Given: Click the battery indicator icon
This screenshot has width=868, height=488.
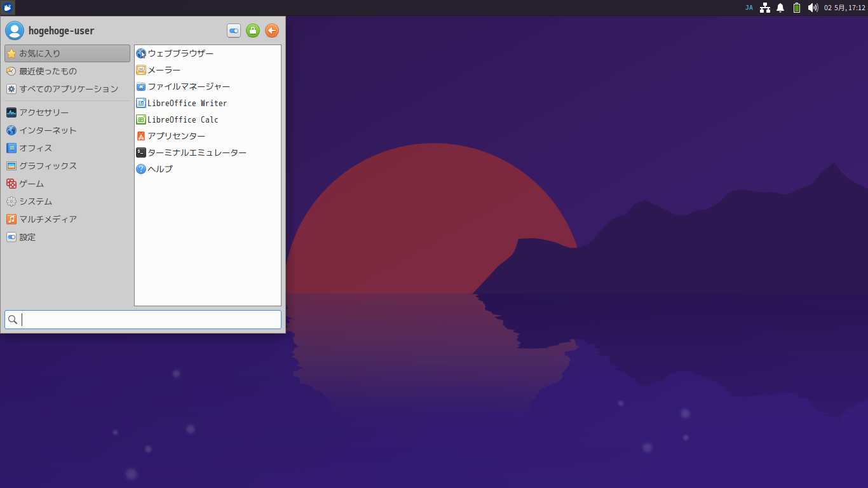Looking at the screenshot, I should tap(796, 8).
